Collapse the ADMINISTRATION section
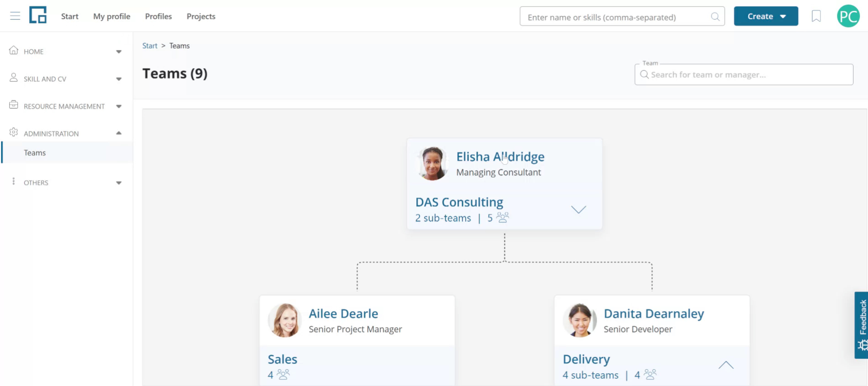The height and width of the screenshot is (386, 868). 119,133
